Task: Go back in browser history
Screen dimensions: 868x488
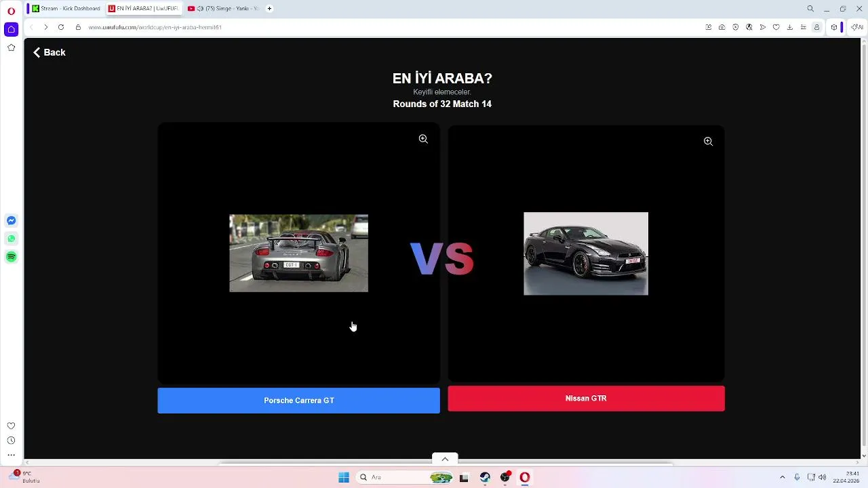Action: click(x=31, y=27)
